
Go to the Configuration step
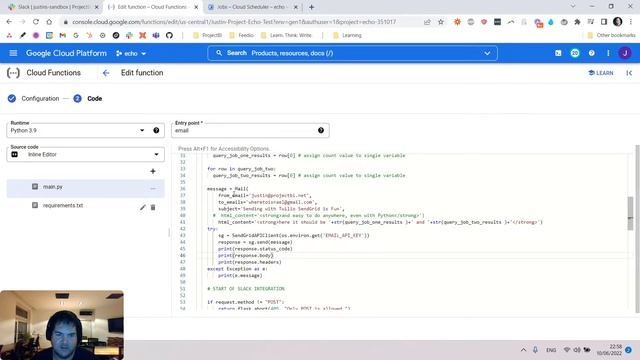coord(35,98)
